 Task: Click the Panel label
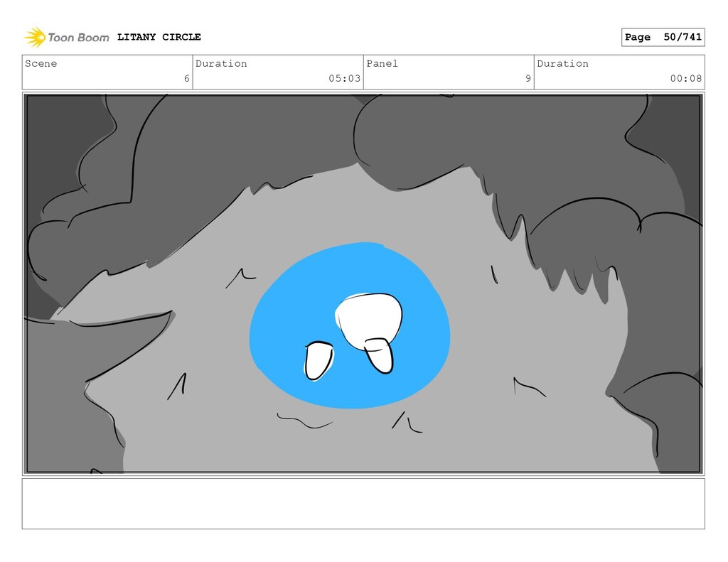[382, 63]
